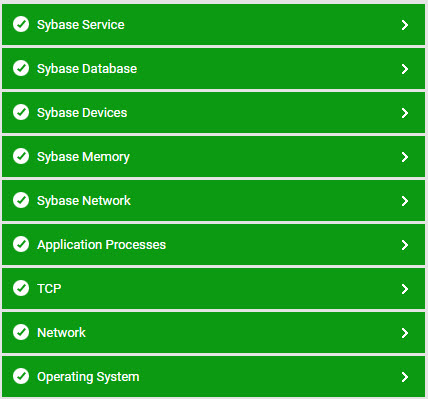Expand the Network row arrow
428x399 pixels.
click(x=405, y=333)
